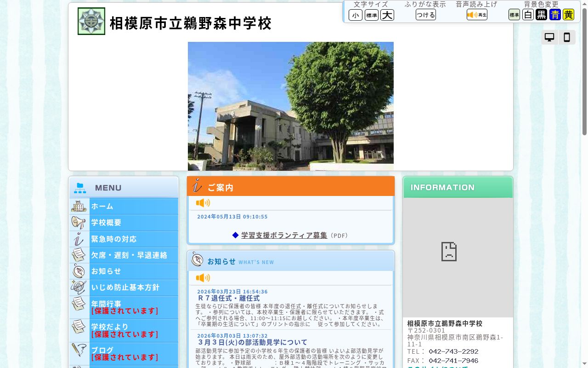Click the paper icon beside 欠席・遅刻・早退連絡
Screen dimensions: 588x368
[x=79, y=255]
